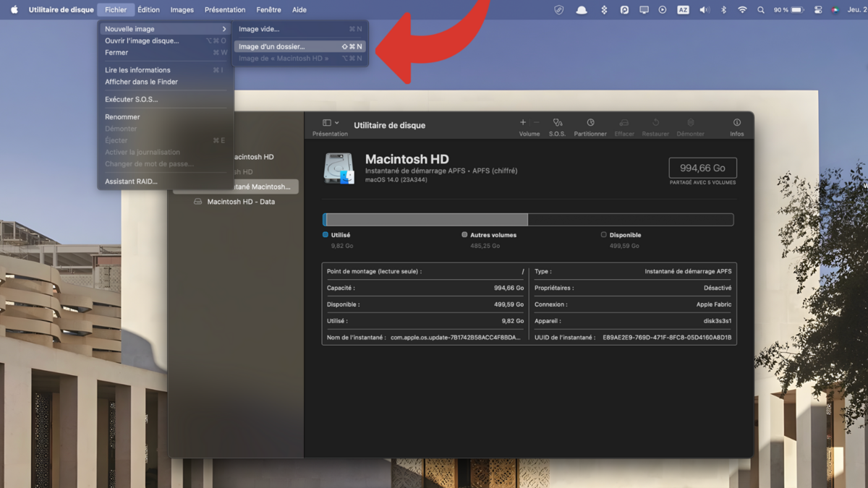This screenshot has height=488, width=868.
Task: Click the com.apple.os.update snapshot name
Action: tap(456, 338)
